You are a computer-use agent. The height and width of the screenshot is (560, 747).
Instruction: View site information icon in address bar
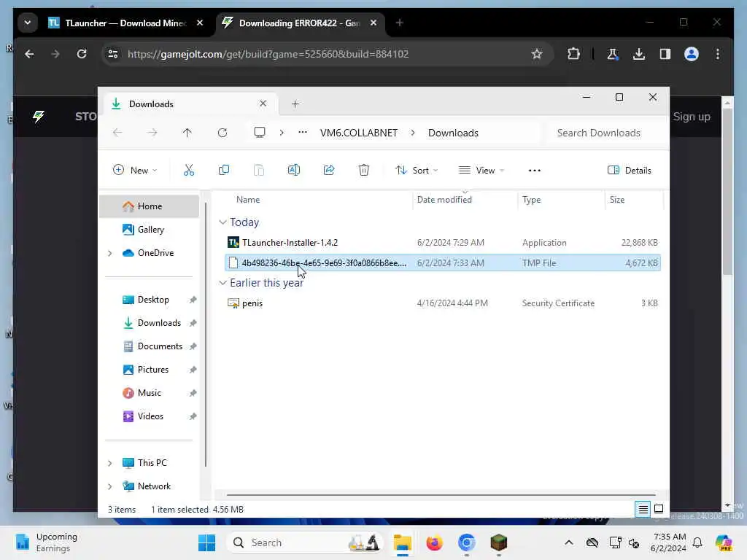coord(113,54)
